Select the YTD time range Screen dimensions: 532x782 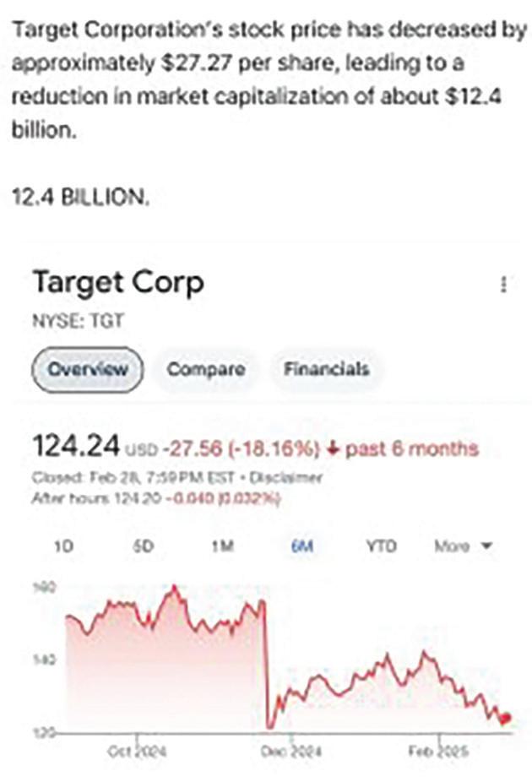point(382,546)
